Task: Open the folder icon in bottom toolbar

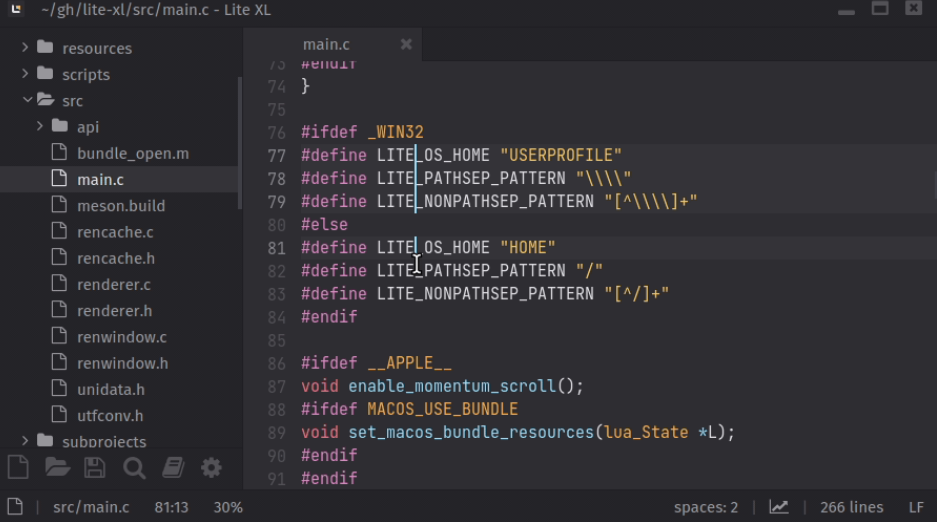Action: click(57, 468)
